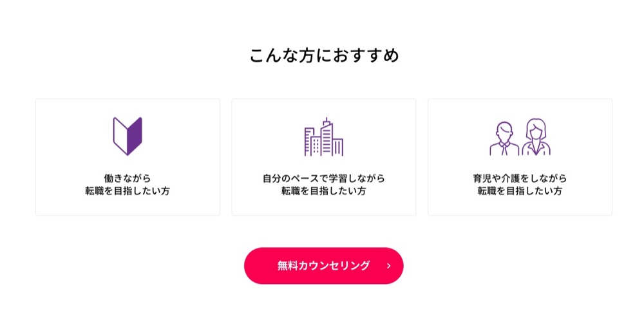644x309 pixels.
Task: Click 転職を目指したい方 below 働きながら
Action: [128, 191]
